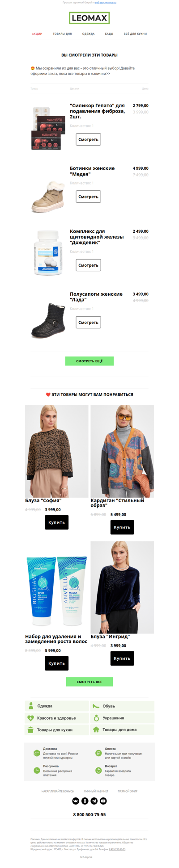Screen dimensions: 179x868
Task: Open the YouTube social icon
Action: pos(103,801)
